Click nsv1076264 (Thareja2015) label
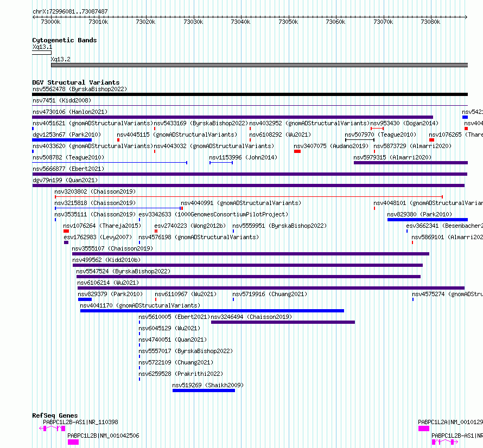The height and width of the screenshot is (448, 483). (102, 226)
